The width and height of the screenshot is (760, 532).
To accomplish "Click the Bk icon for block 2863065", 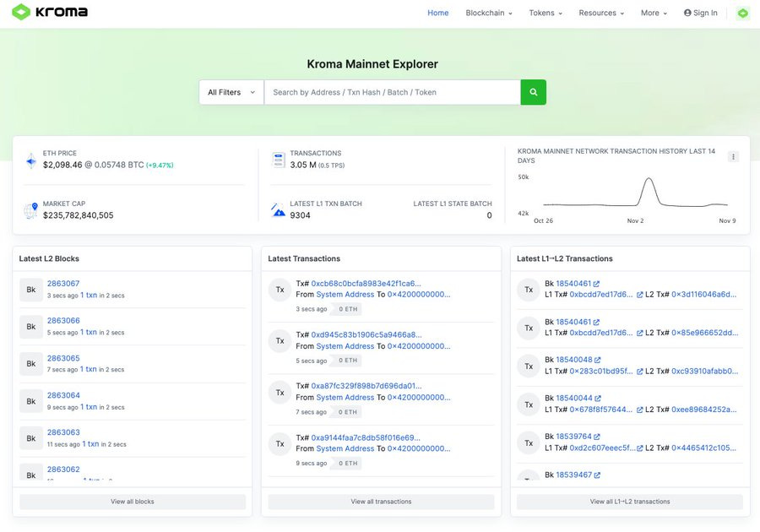I will [31, 364].
